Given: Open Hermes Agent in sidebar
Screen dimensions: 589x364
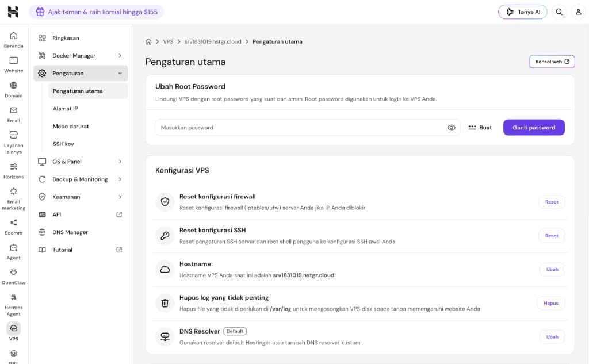Looking at the screenshot, I should 14,305.
